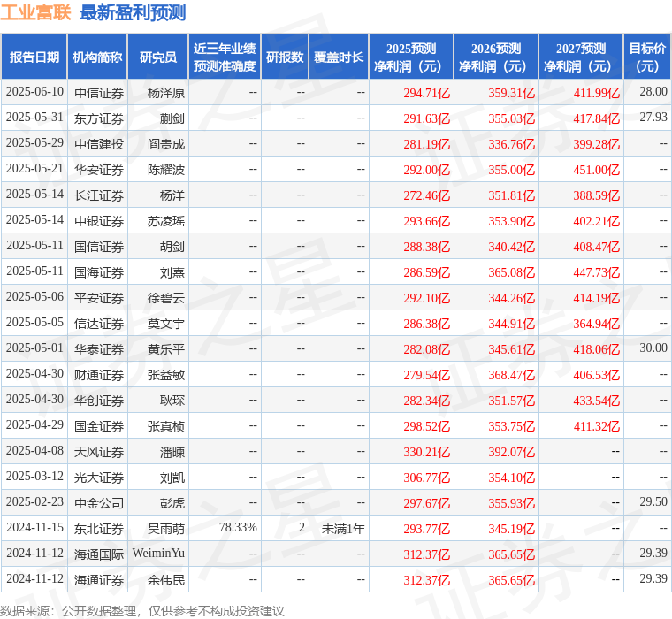This screenshot has height=619, width=672.
Task: Click the 研究员 column header
Action: pos(157,57)
